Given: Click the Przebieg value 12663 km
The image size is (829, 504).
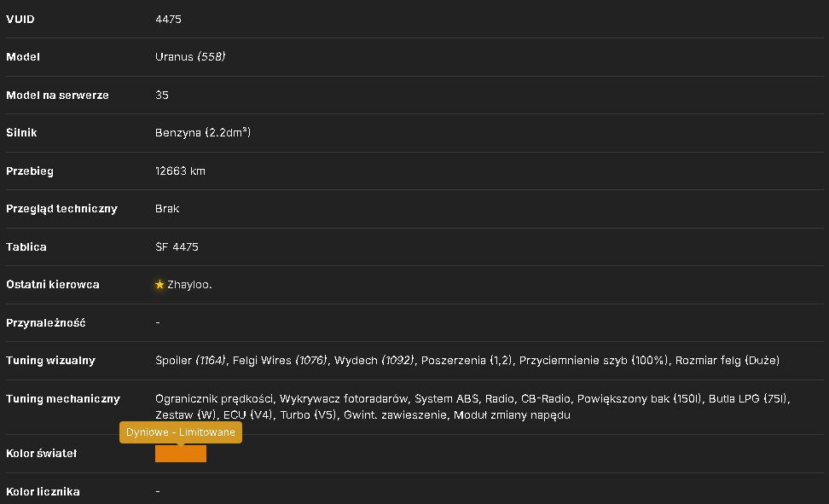Looking at the screenshot, I should click(180, 171).
